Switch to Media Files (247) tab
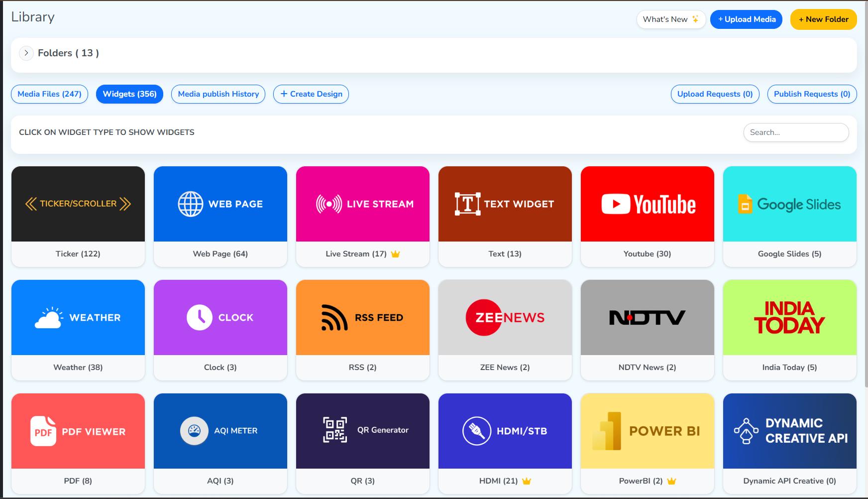The width and height of the screenshot is (868, 499). click(x=50, y=94)
